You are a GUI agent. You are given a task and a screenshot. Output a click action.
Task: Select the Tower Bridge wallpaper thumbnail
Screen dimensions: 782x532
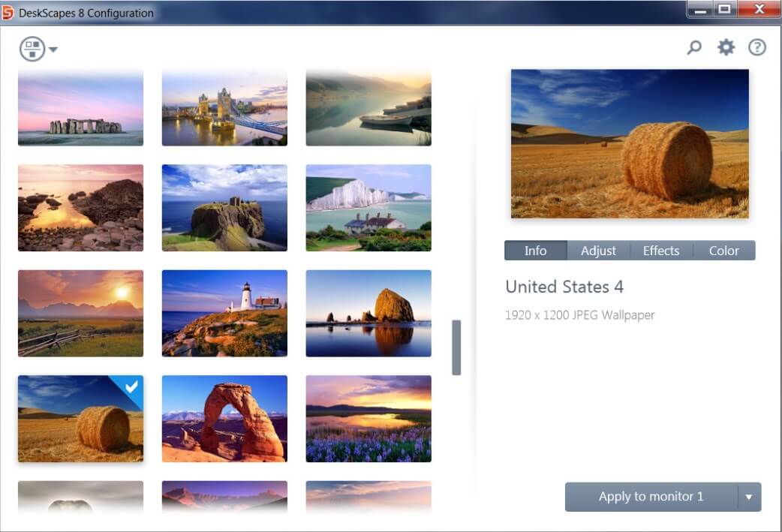pyautogui.click(x=224, y=108)
